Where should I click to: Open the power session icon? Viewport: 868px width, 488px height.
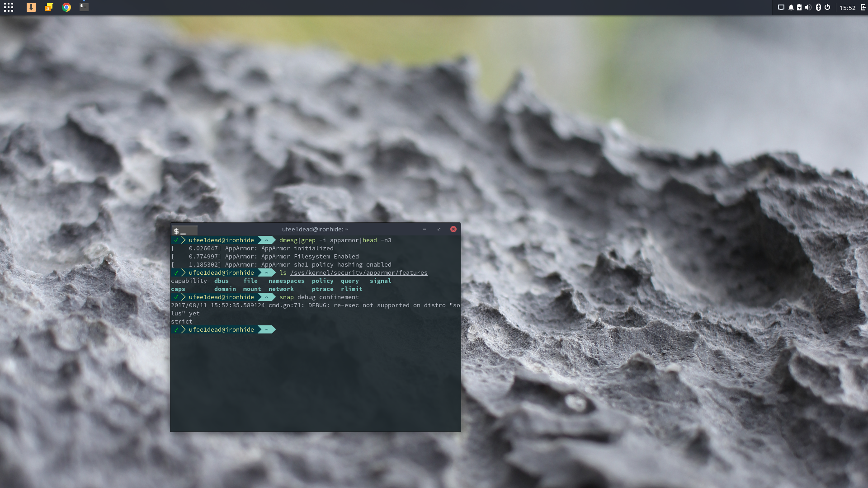(x=827, y=7)
